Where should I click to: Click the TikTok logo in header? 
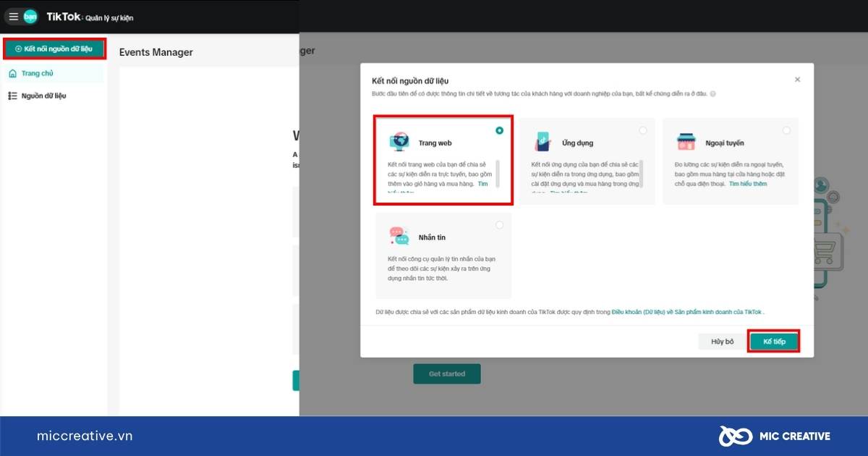tap(64, 17)
